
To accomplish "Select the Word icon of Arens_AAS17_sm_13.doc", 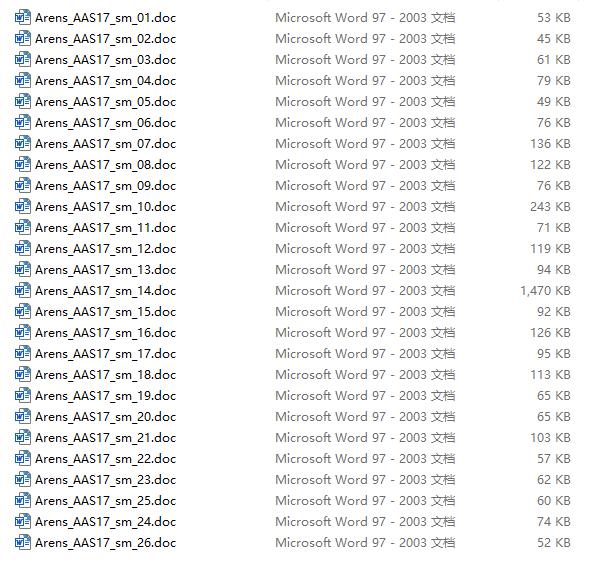I will pyautogui.click(x=23, y=270).
